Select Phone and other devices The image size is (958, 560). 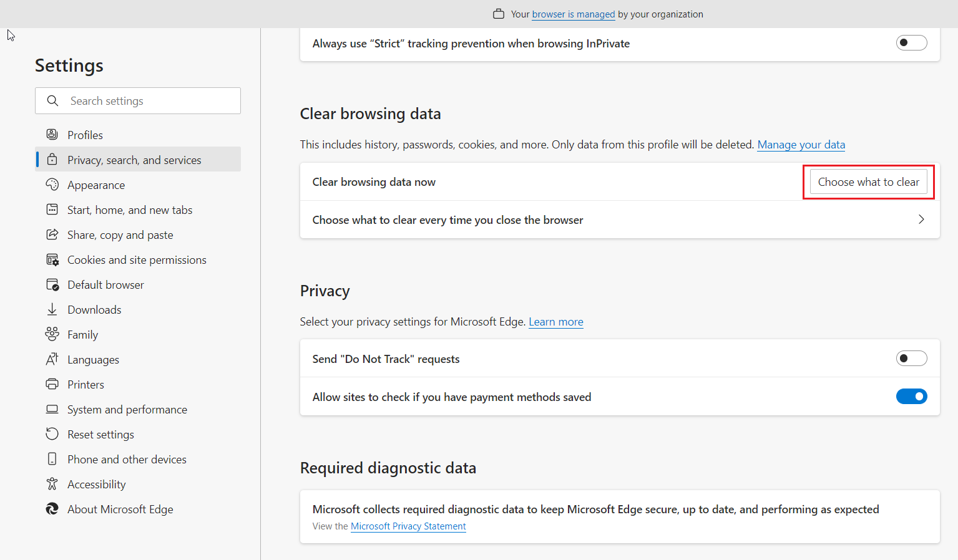(x=127, y=459)
